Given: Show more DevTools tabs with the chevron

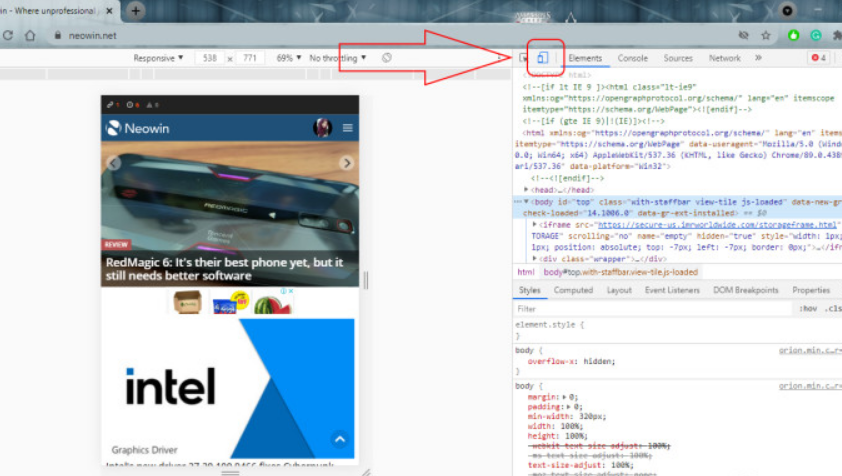Looking at the screenshot, I should [758, 57].
